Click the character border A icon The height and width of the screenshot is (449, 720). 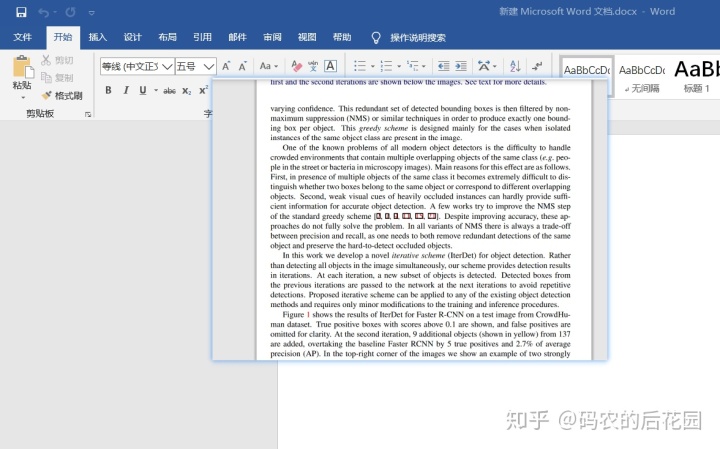coord(330,66)
